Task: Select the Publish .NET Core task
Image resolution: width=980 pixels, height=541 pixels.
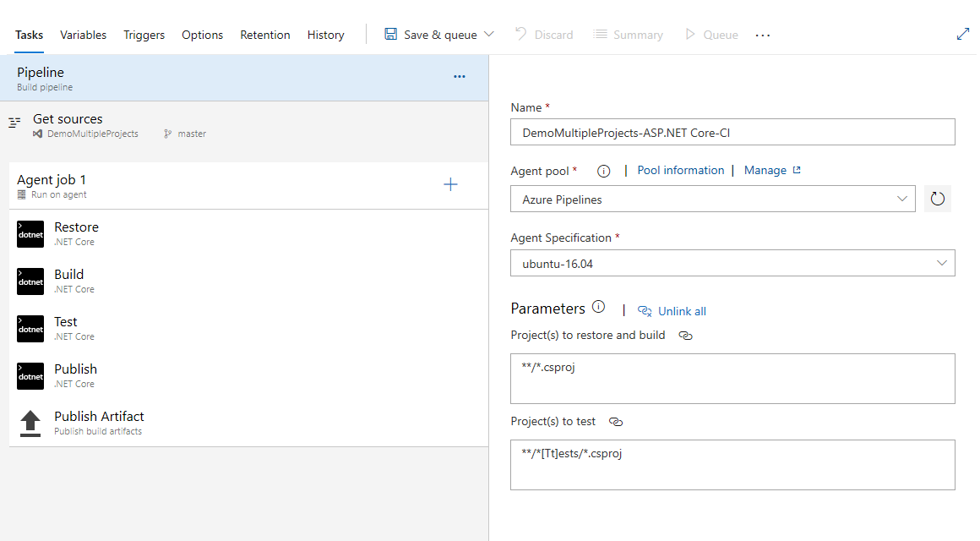Action: 75,375
